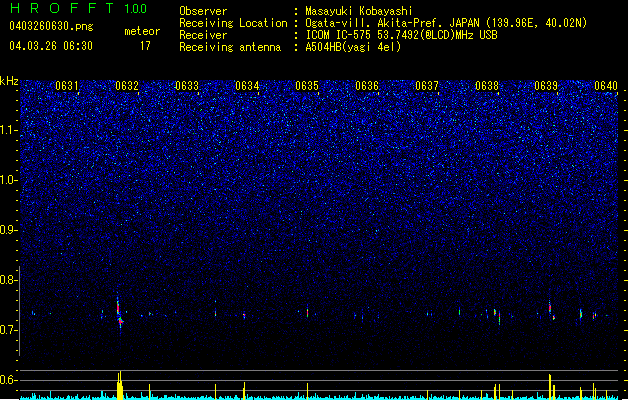The width and height of the screenshot is (629, 400).
Task: Click the A504HB(yagi 4el) antenna text
Action: point(353,47)
